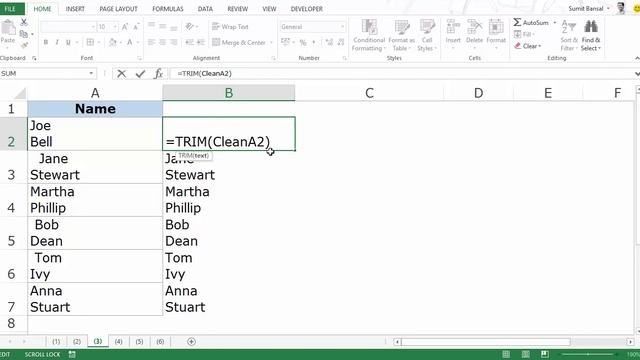The image size is (640, 360).
Task: Align text left
Action: click(151, 42)
